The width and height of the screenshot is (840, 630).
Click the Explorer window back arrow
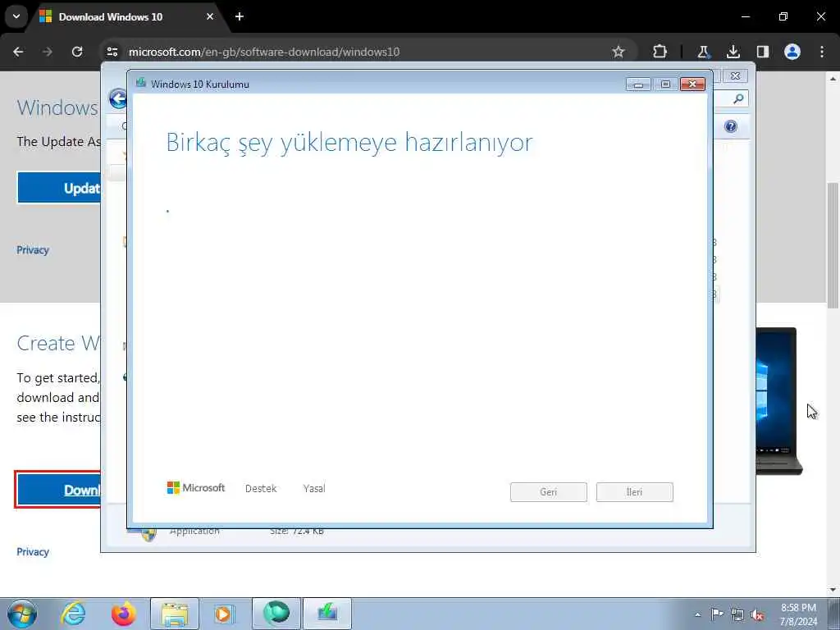pos(118,98)
